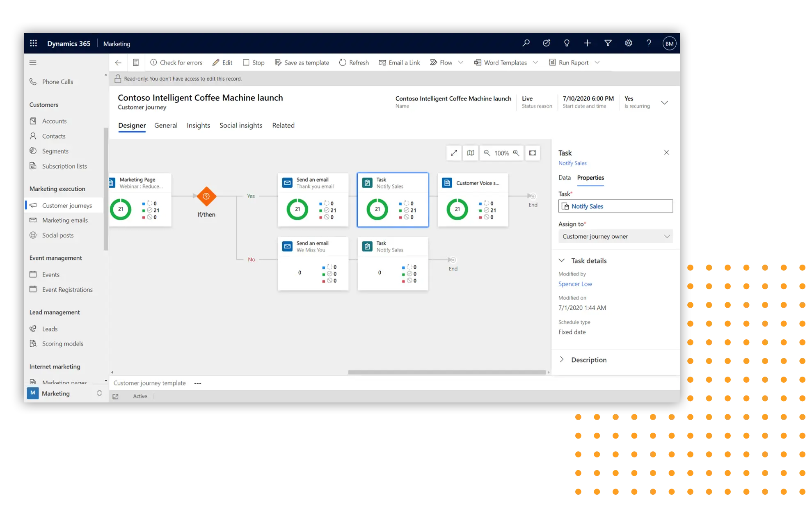Open the task flow checkmark circle icon
Screen dimensions: 812x521
(x=547, y=43)
